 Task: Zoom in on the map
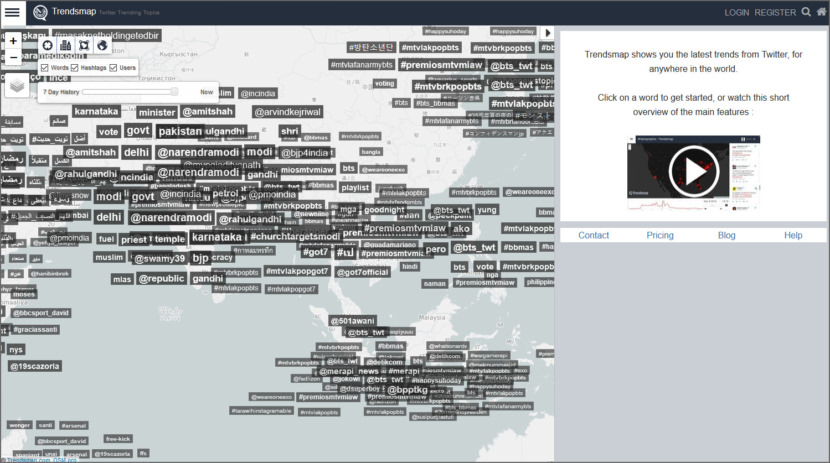click(x=13, y=42)
